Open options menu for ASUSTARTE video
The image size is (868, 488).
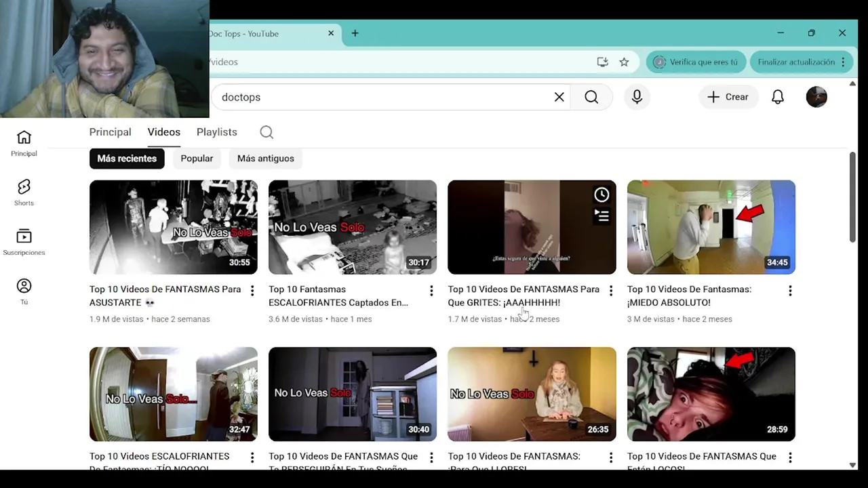coord(252,291)
